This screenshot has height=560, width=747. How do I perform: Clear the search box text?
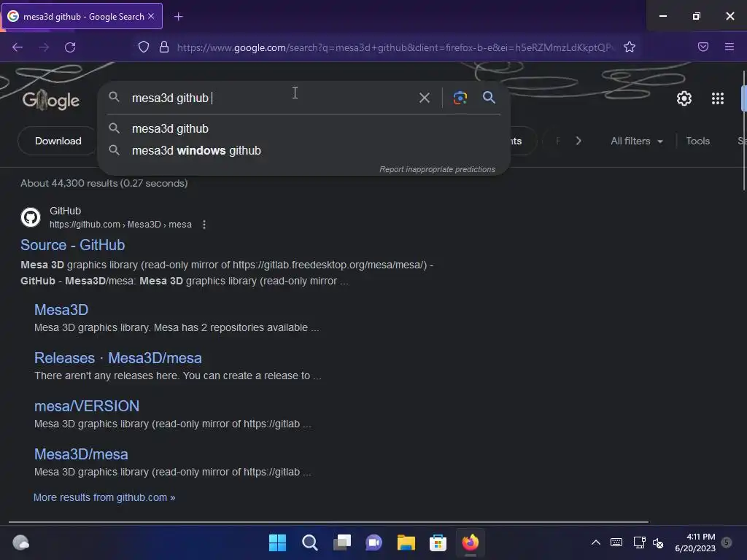pyautogui.click(x=424, y=98)
